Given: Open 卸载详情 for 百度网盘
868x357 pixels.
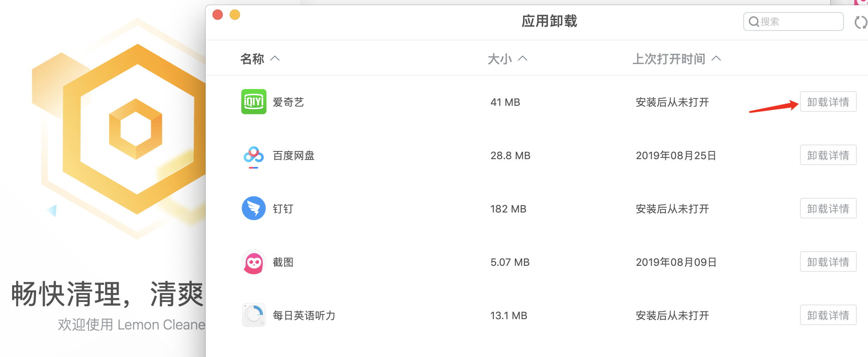Looking at the screenshot, I should [828, 155].
